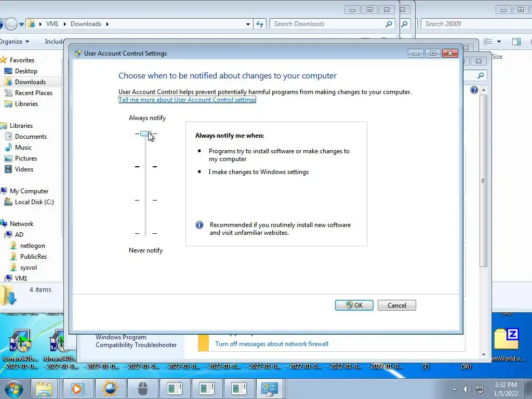Toggle the preview pane icon in right window
This screenshot has width=532, height=399.
coord(516,42)
